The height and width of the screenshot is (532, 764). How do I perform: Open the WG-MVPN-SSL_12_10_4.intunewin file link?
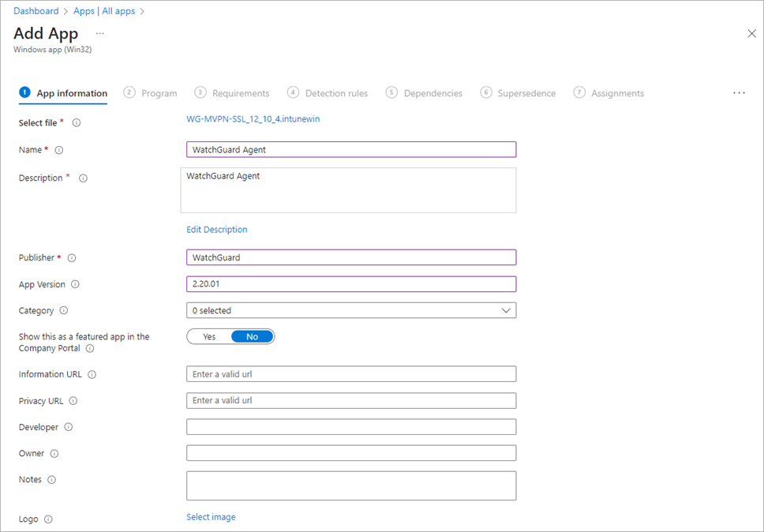(x=253, y=119)
